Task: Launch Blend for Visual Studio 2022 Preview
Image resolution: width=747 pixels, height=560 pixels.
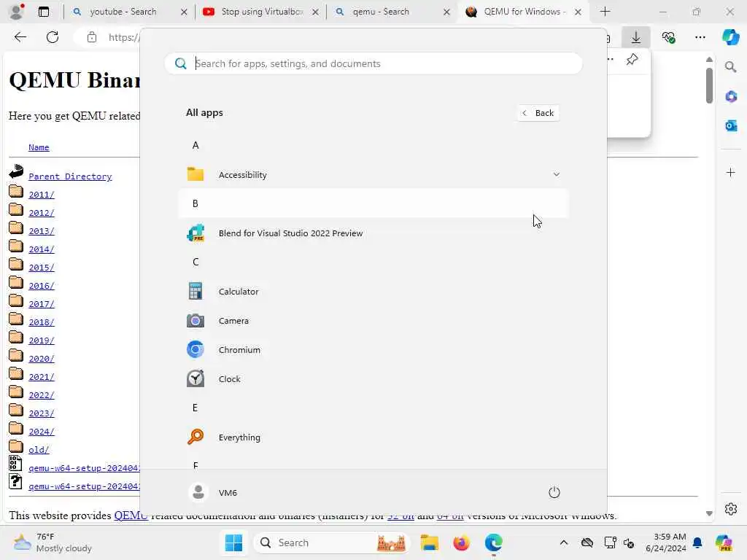Action: coord(373,233)
